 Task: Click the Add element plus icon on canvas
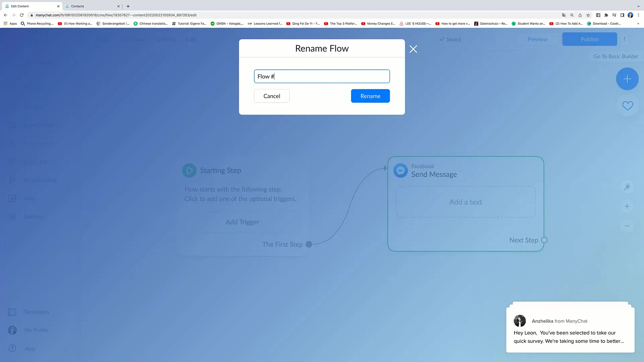pyautogui.click(x=627, y=78)
